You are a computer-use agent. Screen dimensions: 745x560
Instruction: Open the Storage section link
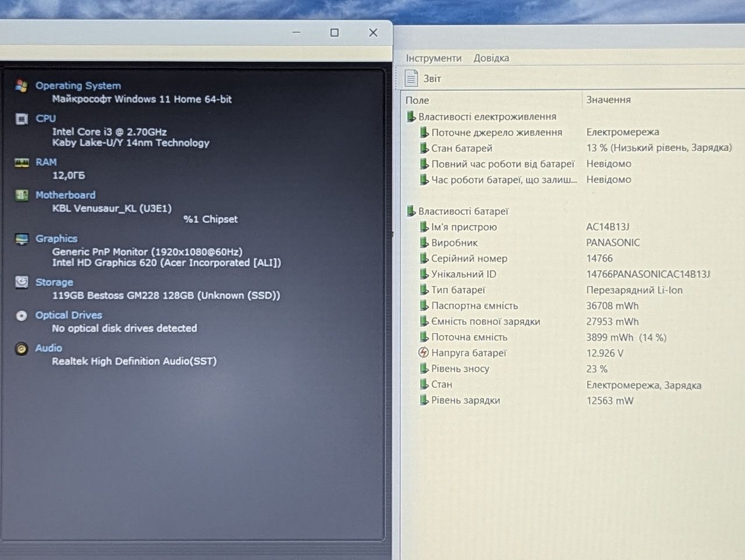(54, 282)
